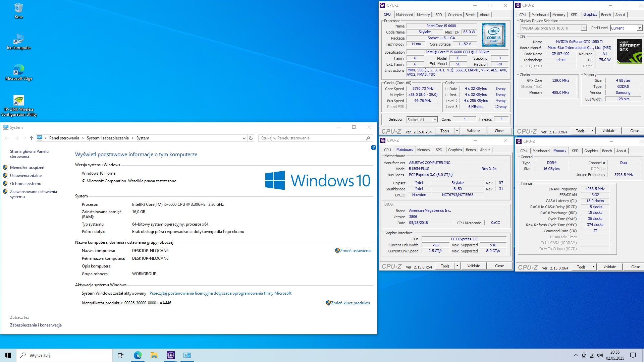Open the Tools dropdown arrow in CPU tab window
The height and width of the screenshot is (362, 644).
tap(457, 131)
